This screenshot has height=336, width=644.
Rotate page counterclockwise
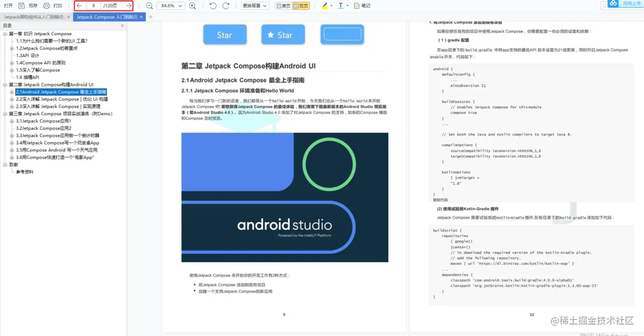point(213,6)
